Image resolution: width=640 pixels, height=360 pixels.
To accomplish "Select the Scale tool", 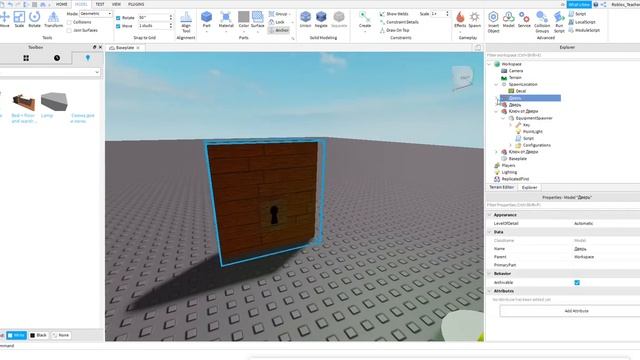I will 19,19.
